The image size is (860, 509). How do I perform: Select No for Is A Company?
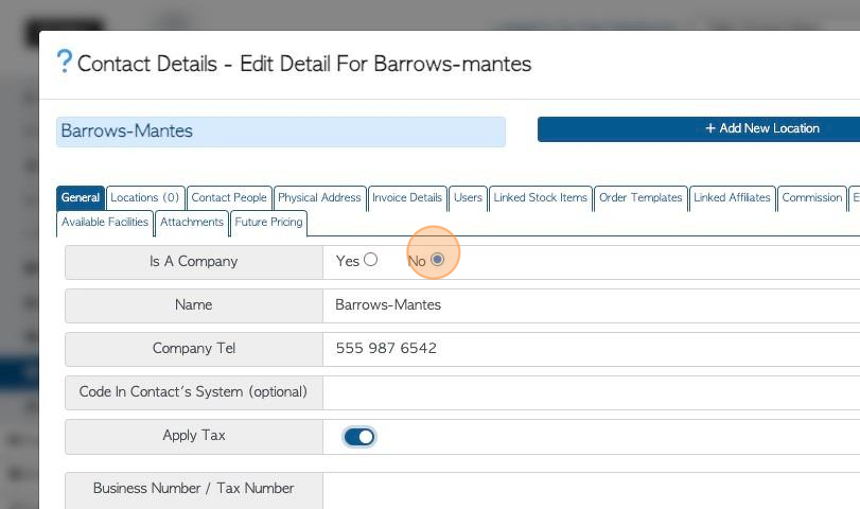tap(437, 259)
